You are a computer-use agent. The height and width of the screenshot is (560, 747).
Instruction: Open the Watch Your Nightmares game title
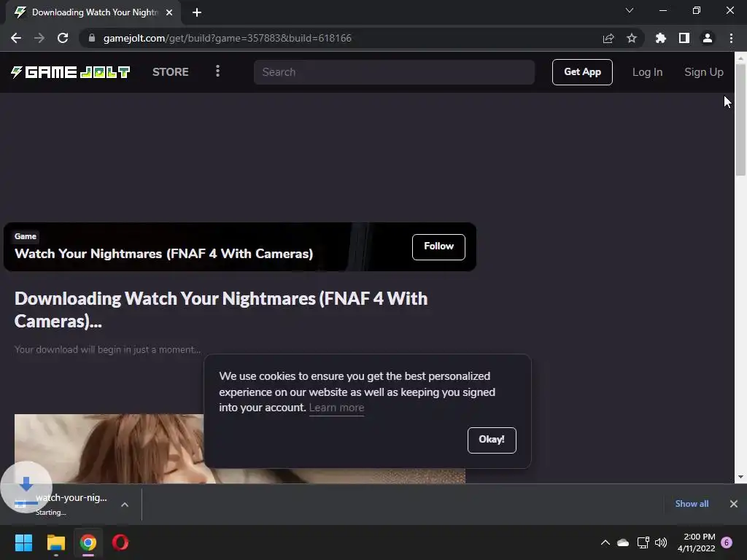tap(164, 253)
